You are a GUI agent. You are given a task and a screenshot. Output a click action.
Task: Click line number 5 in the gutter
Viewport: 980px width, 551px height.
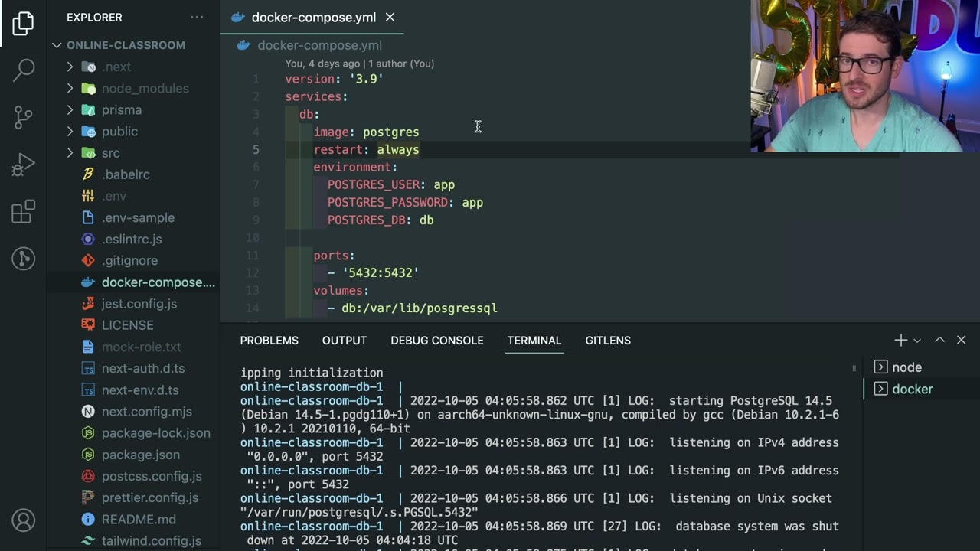coord(256,149)
